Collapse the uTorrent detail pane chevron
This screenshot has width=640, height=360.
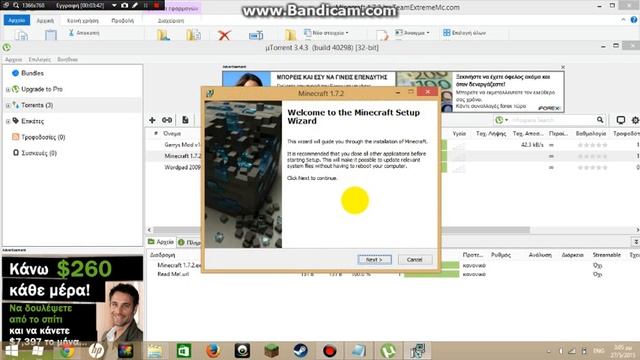pos(636,242)
